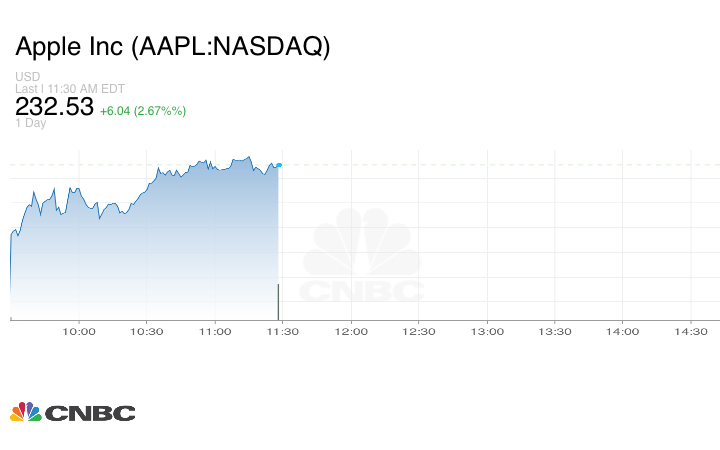The width and height of the screenshot is (720, 450).
Task: Click the 10:00 time axis label
Action: 79,332
